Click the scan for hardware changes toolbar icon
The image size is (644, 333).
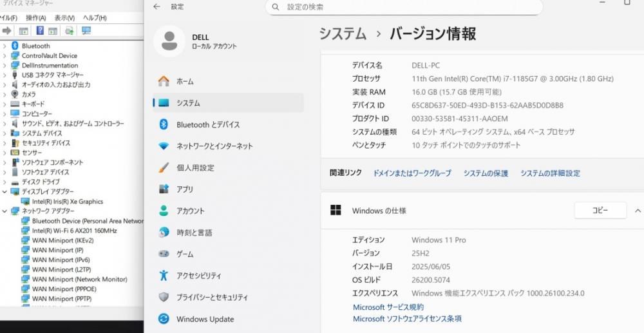coord(70,30)
